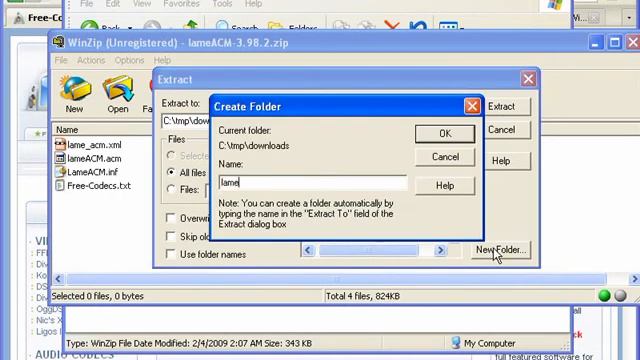The image size is (640, 360).
Task: Select the All files radio button
Action: coord(171,172)
